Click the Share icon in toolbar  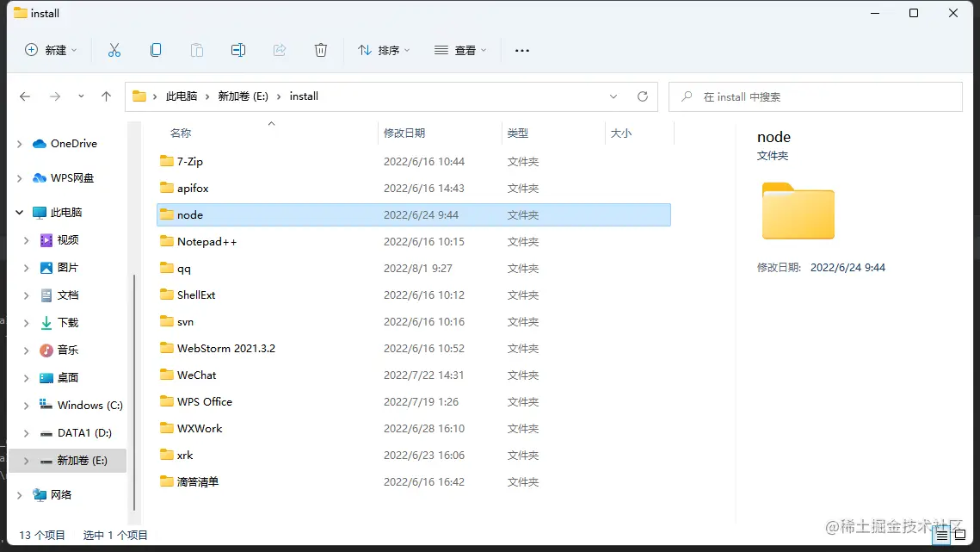[x=280, y=50]
